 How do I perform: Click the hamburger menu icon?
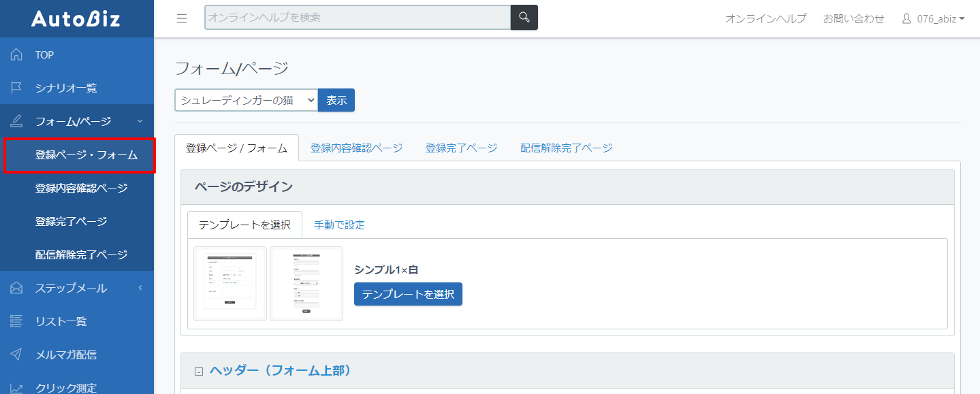pyautogui.click(x=182, y=18)
